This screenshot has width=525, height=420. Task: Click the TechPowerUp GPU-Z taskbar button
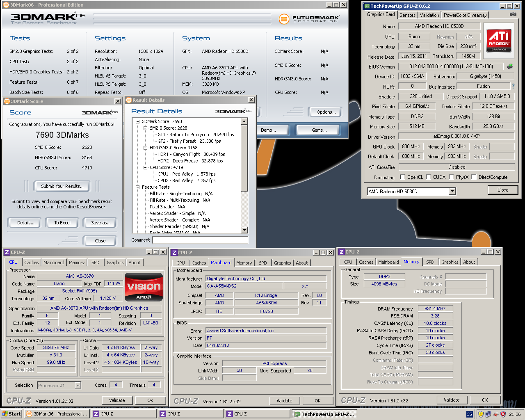pos(324,414)
